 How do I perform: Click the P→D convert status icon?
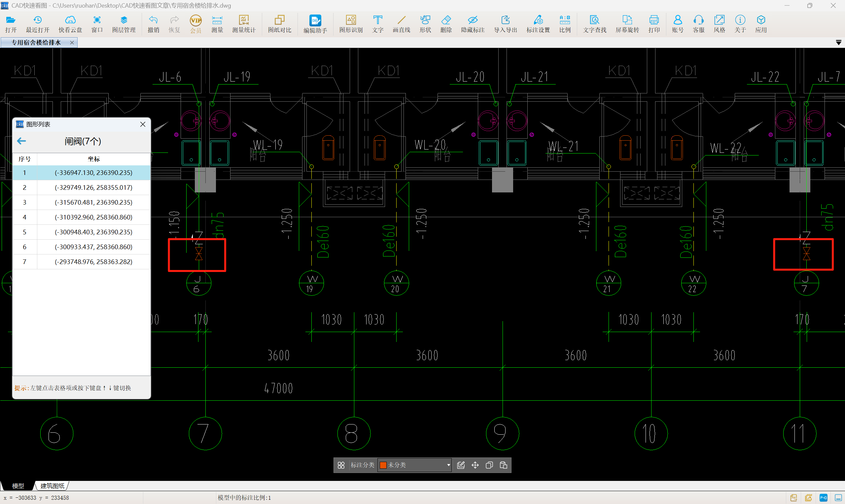pyautogui.click(x=823, y=498)
